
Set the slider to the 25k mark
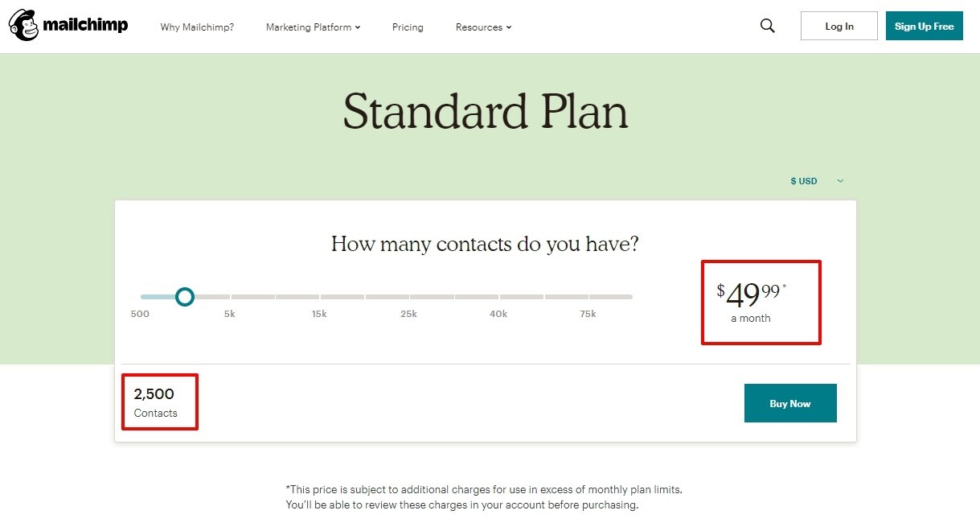point(409,297)
